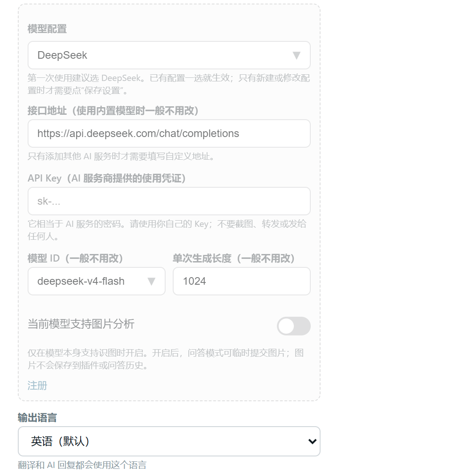Open the 注册 registration link
Image resolution: width=463 pixels, height=476 pixels.
point(37,386)
